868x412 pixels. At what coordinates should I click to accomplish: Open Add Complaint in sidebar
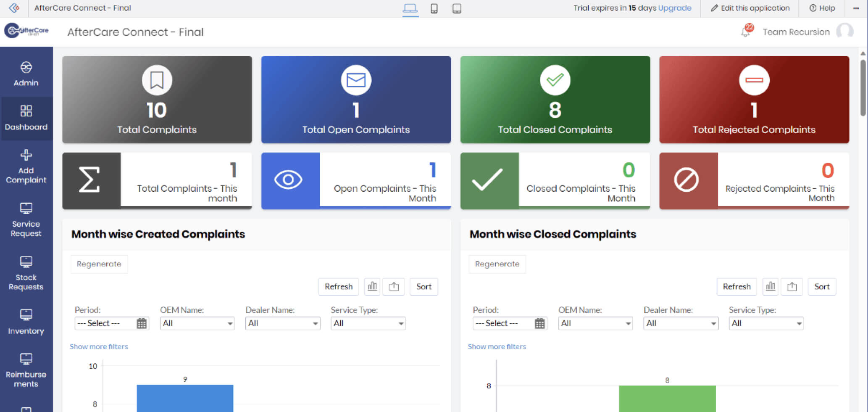pyautogui.click(x=26, y=167)
